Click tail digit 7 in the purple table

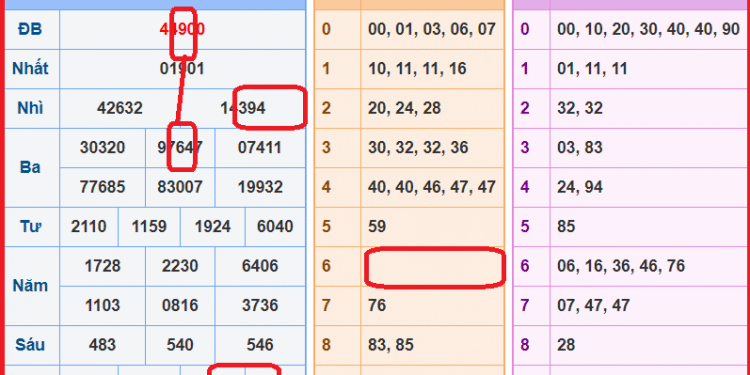point(525,305)
